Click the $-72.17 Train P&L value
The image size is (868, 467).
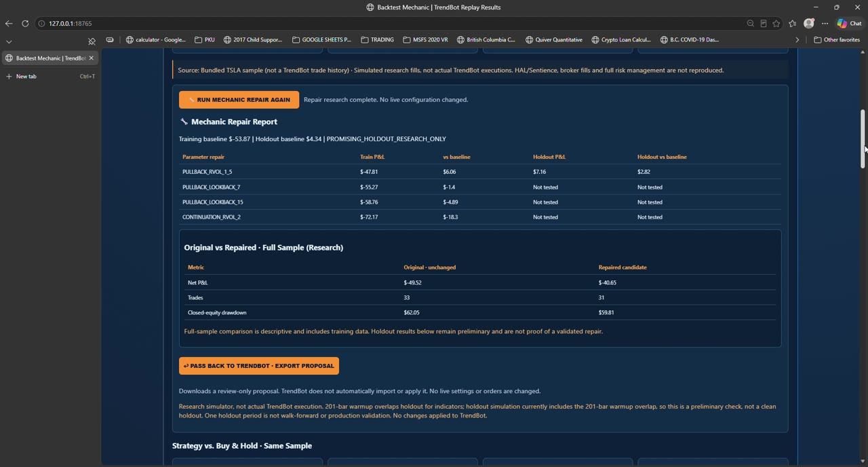pyautogui.click(x=369, y=217)
